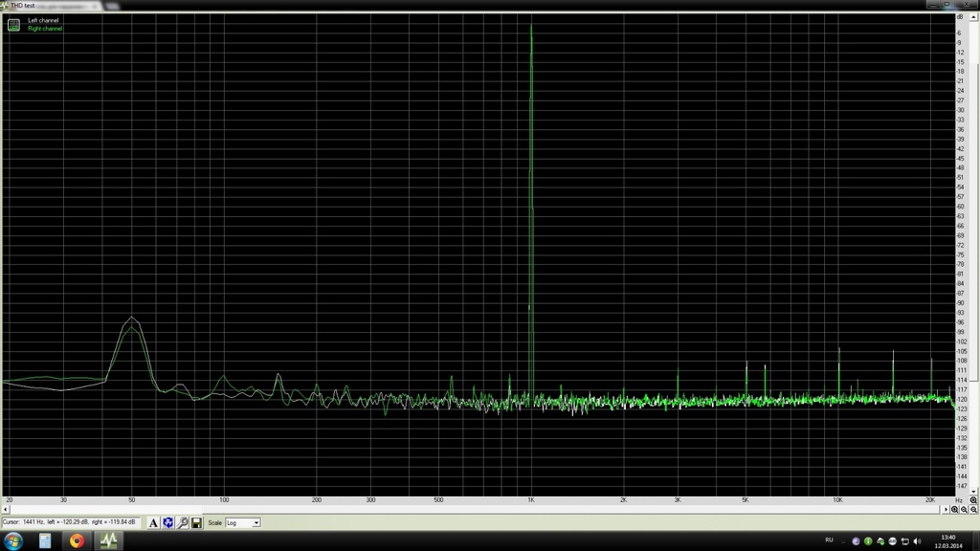The width and height of the screenshot is (980, 551).
Task: Click the horizontal zoom-in magnifier
Action: pos(954,510)
